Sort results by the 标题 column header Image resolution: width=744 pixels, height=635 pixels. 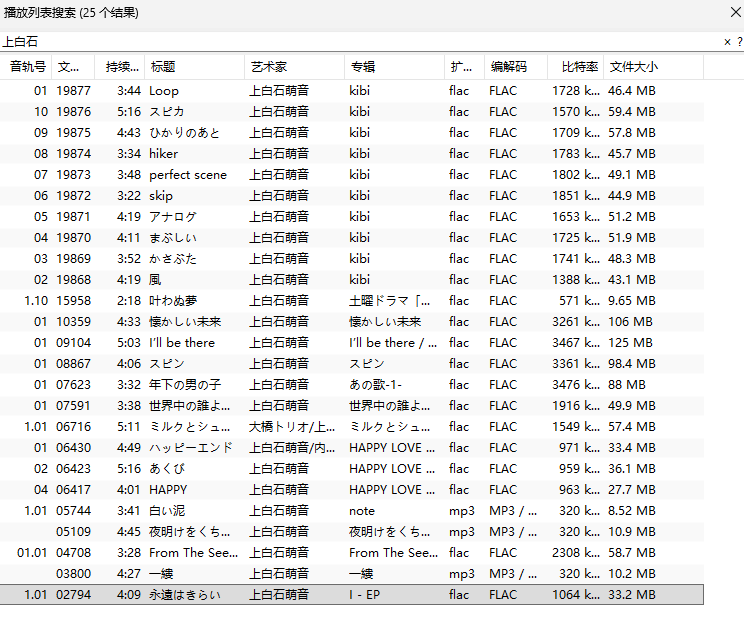coord(163,67)
